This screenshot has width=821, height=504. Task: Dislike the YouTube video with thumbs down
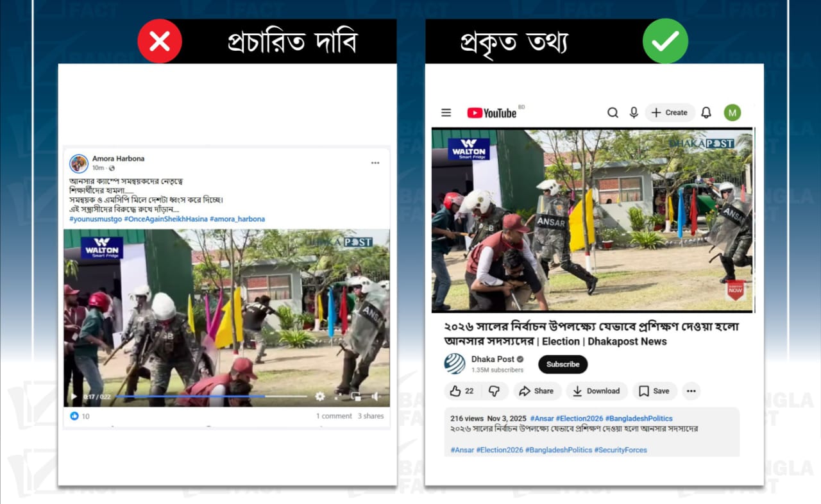point(494,391)
